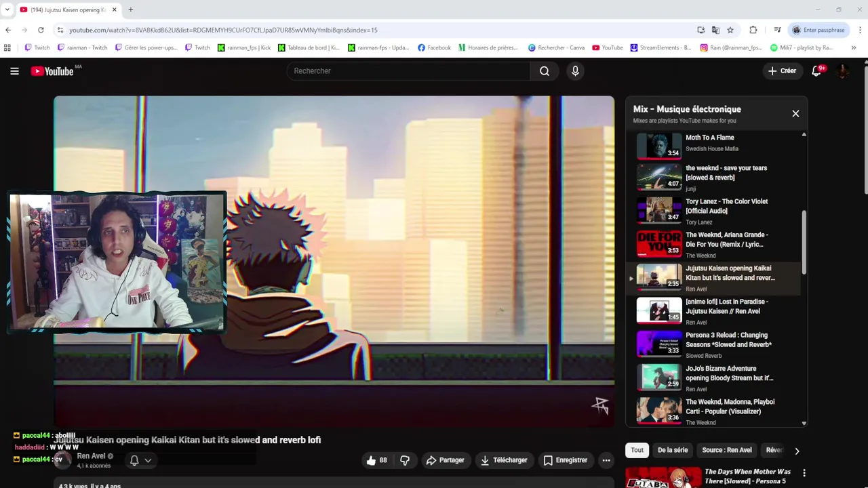The height and width of the screenshot is (488, 868).
Task: Select the Source : Ren Avel chip
Action: [727, 450]
